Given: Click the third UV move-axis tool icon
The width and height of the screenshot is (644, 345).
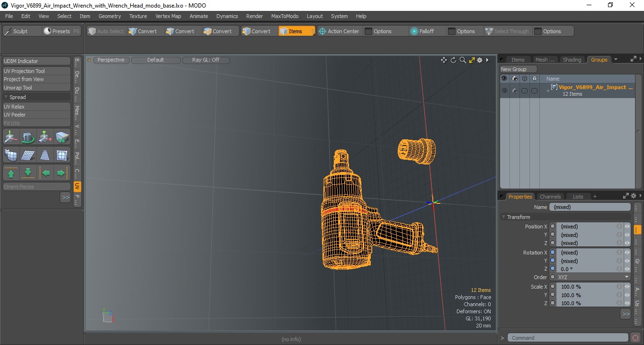Looking at the screenshot, I should pyautogui.click(x=45, y=137).
